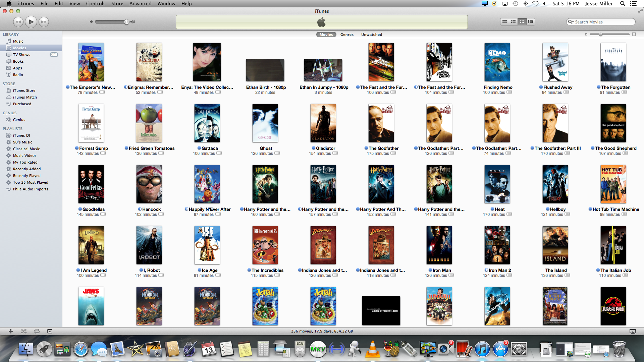Switch to album list view icon
The image size is (644, 362).
pyautogui.click(x=513, y=22)
